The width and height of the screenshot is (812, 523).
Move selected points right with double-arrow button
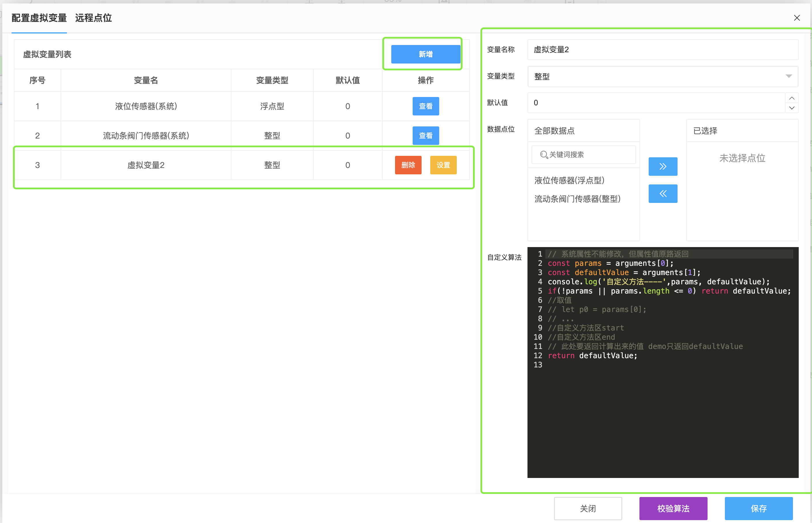tap(663, 167)
